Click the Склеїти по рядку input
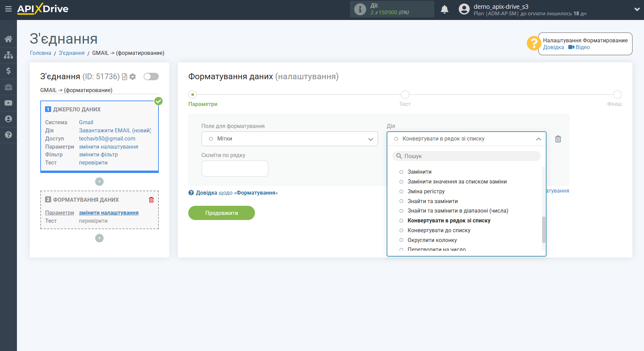This screenshot has width=644, height=351. coord(235,169)
